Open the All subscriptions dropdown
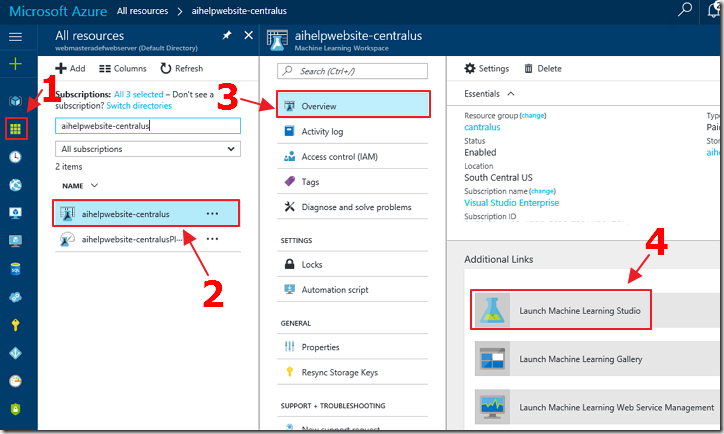Image resolution: width=724 pixels, height=434 pixels. (x=148, y=149)
